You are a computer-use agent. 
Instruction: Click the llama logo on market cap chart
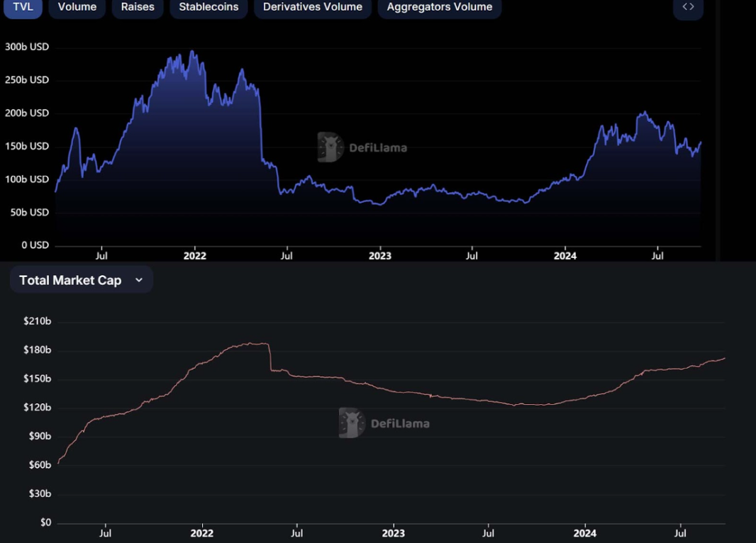[x=352, y=423]
